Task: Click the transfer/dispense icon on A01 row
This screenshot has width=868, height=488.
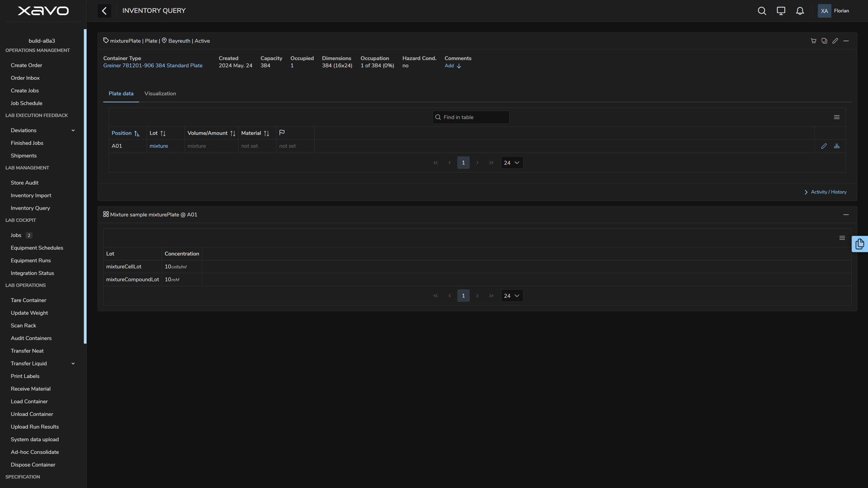Action: 837,146
